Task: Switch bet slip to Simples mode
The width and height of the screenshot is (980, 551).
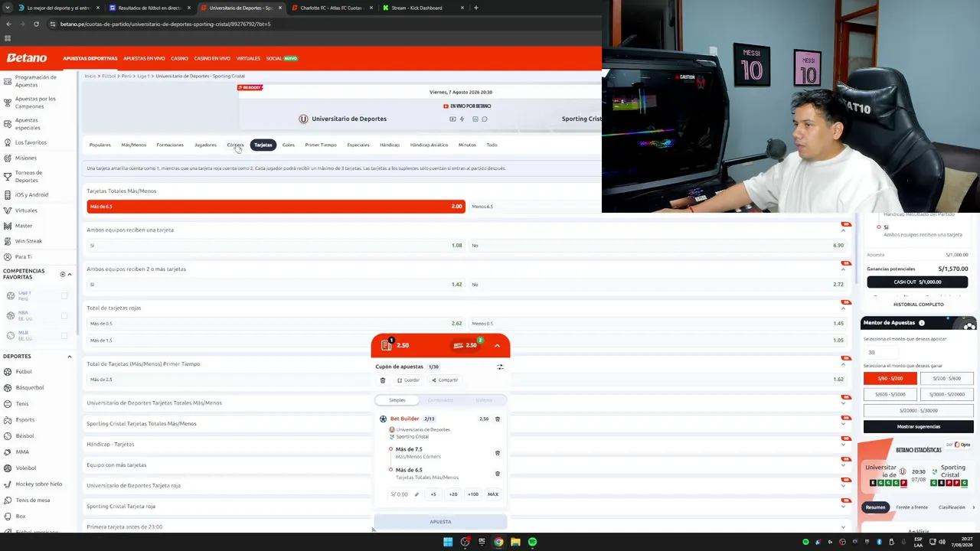Action: click(x=397, y=400)
